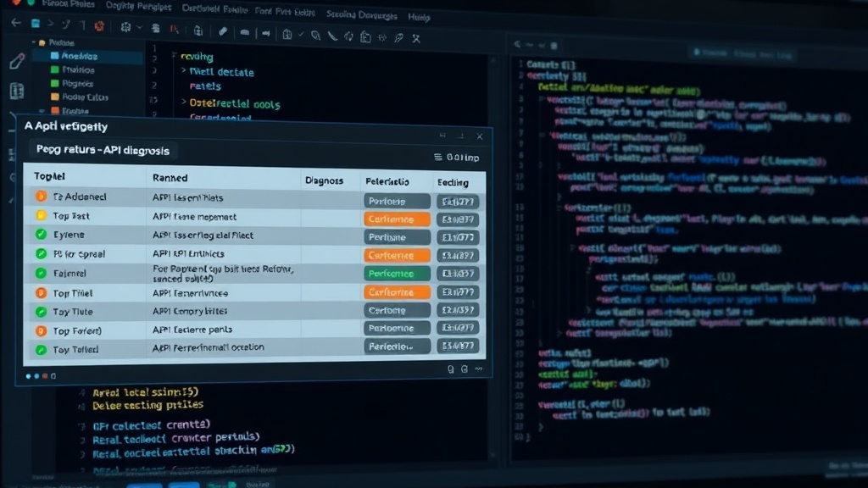Click the value box in the Top Foferd row
The image size is (868, 488).
458,328
